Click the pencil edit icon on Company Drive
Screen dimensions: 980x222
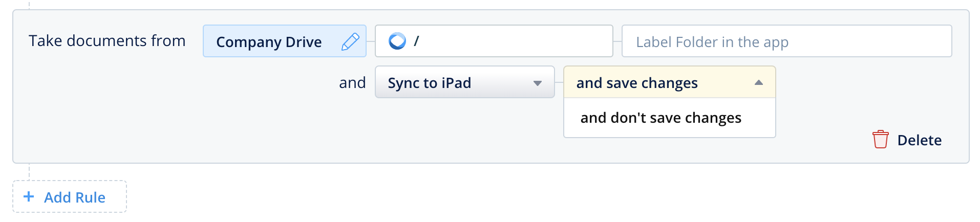(350, 41)
